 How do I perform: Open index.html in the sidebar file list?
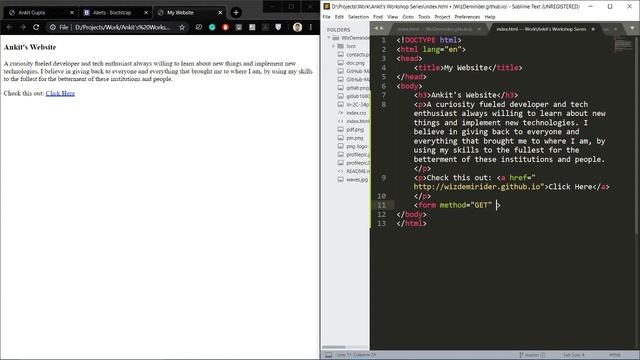coord(358,121)
